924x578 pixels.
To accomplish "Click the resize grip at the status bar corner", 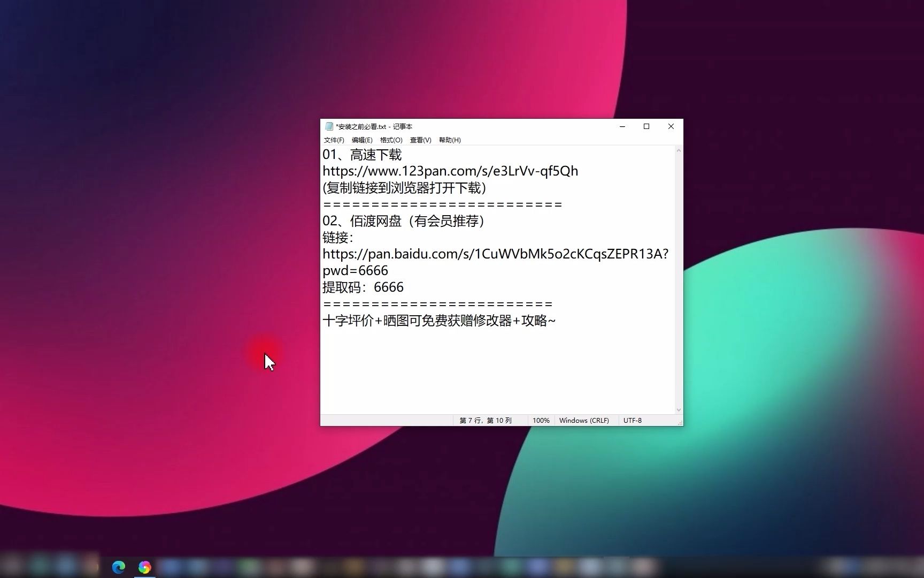I will tap(680, 422).
